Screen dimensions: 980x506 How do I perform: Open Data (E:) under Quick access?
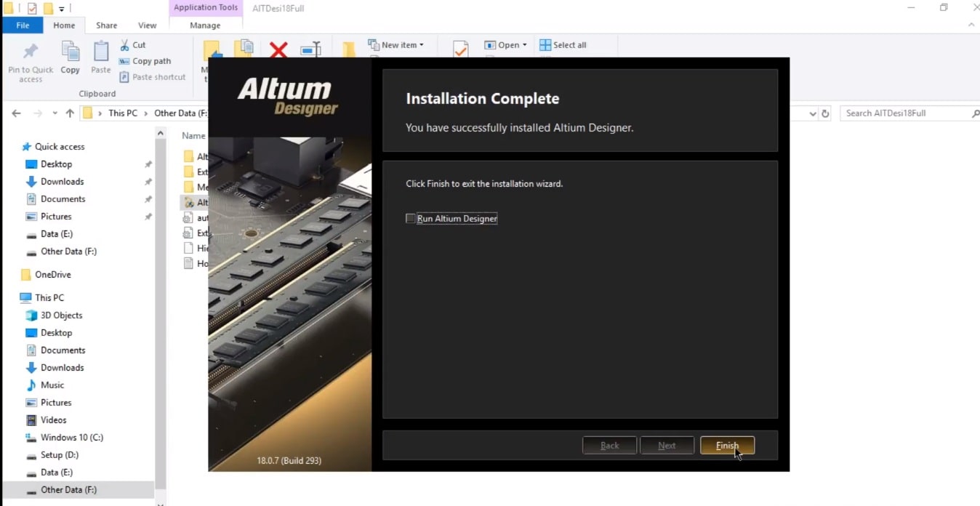57,234
